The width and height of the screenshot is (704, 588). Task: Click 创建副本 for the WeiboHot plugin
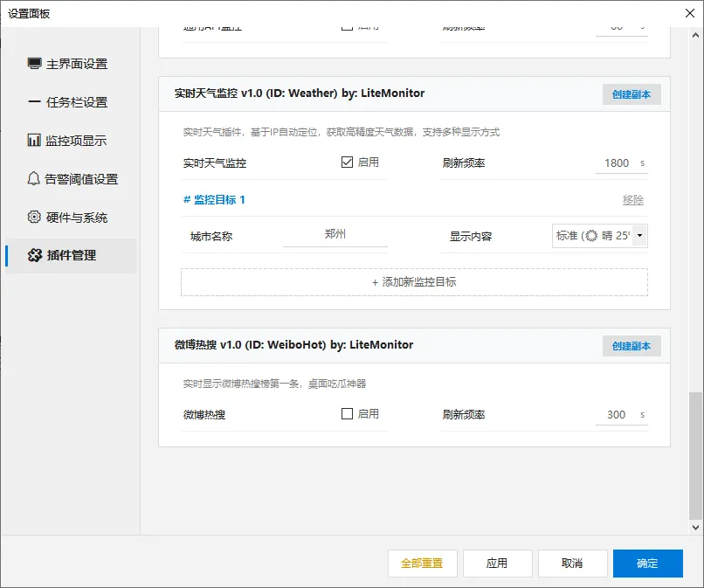click(631, 344)
